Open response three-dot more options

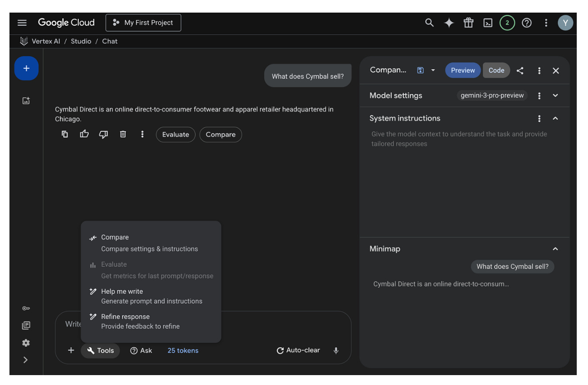(142, 134)
